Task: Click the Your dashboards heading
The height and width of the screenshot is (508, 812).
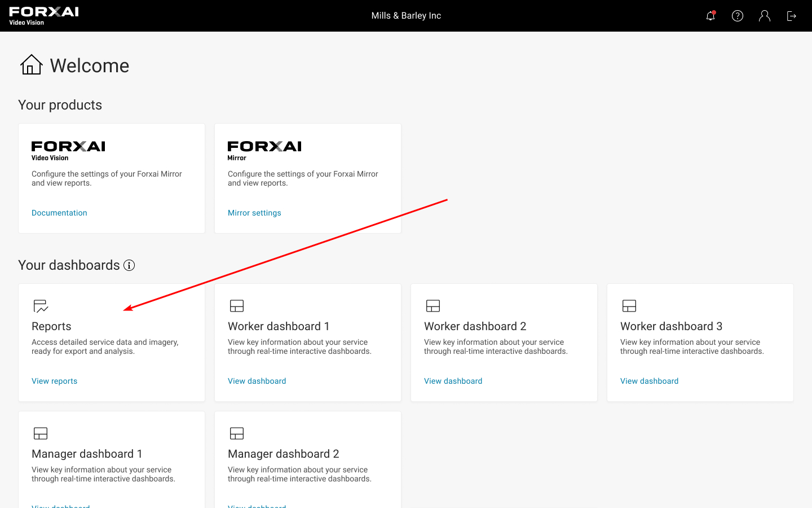Action: coord(69,265)
